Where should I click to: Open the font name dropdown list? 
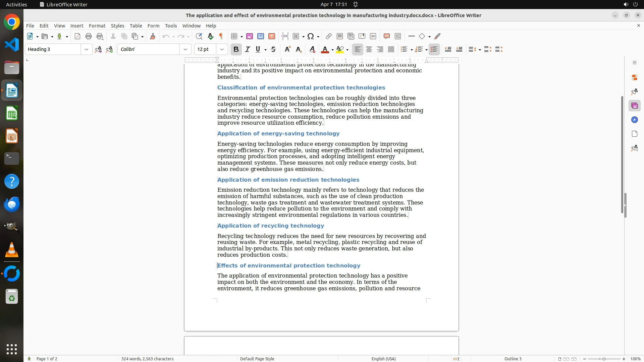tap(185, 50)
